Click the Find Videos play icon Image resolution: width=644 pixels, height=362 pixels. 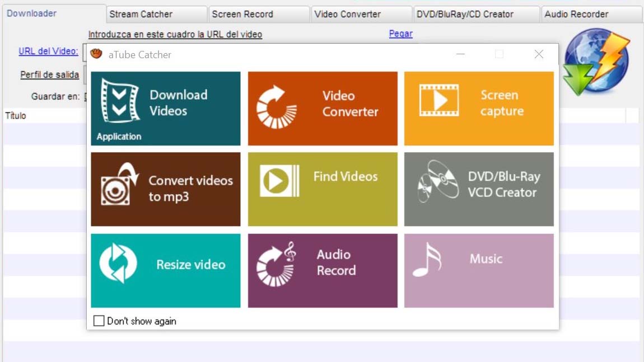pos(279,181)
